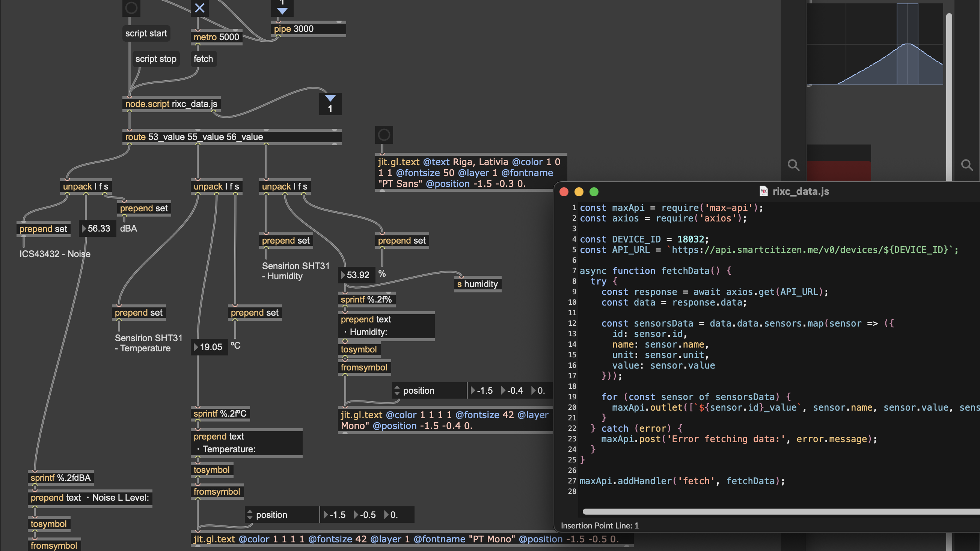Click the bang button above script start

point(131,8)
